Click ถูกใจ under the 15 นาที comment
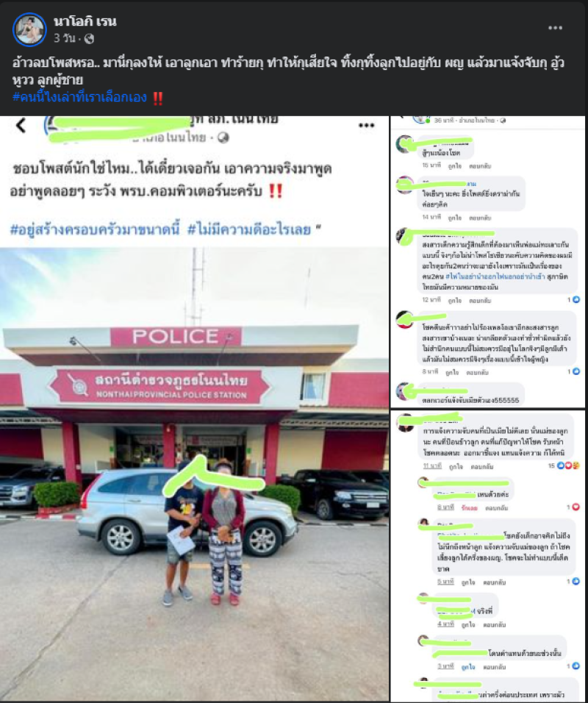This screenshot has width=588, height=703. pyautogui.click(x=454, y=166)
